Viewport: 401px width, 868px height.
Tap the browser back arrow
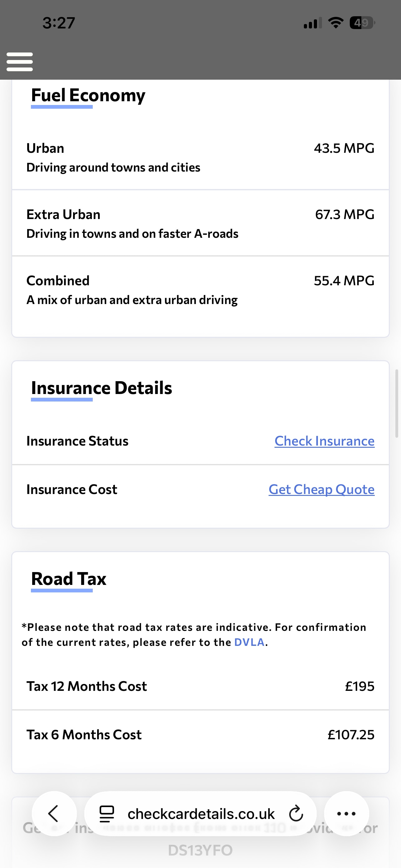click(x=54, y=814)
